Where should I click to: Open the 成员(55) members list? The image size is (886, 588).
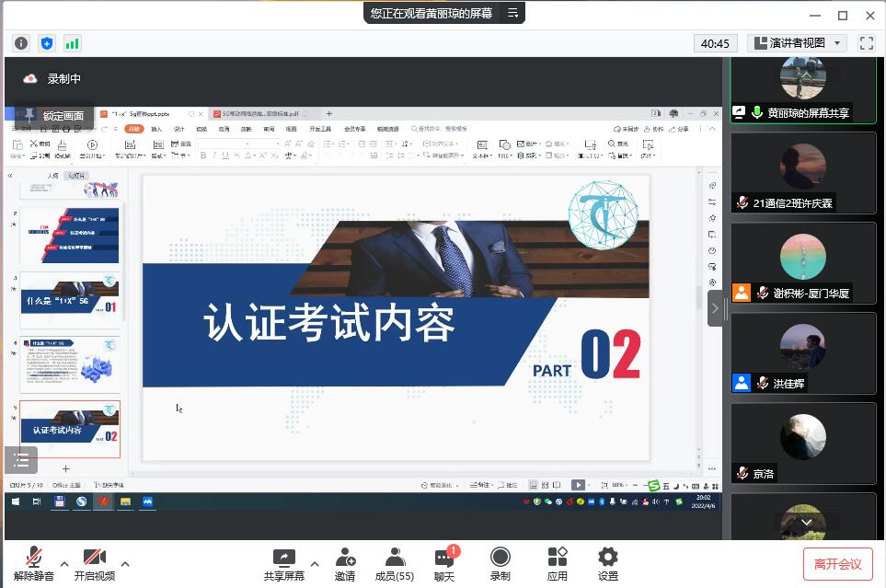pos(395,563)
